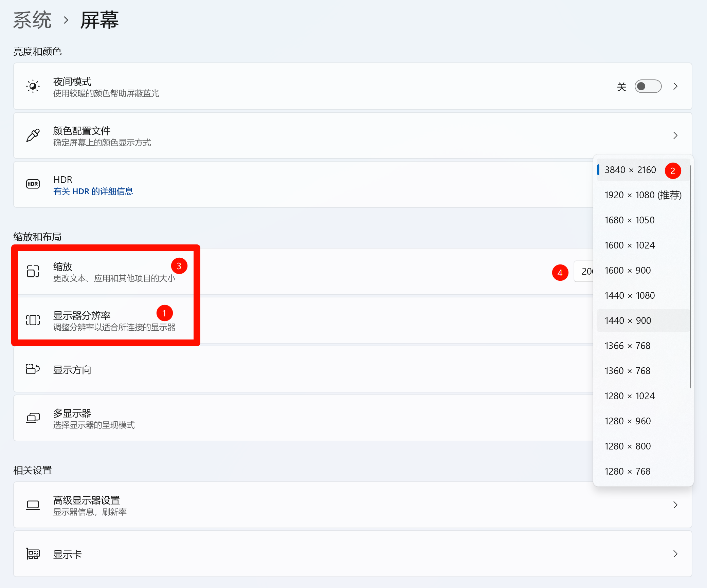Click the color profile eyedropper icon

pyautogui.click(x=33, y=135)
